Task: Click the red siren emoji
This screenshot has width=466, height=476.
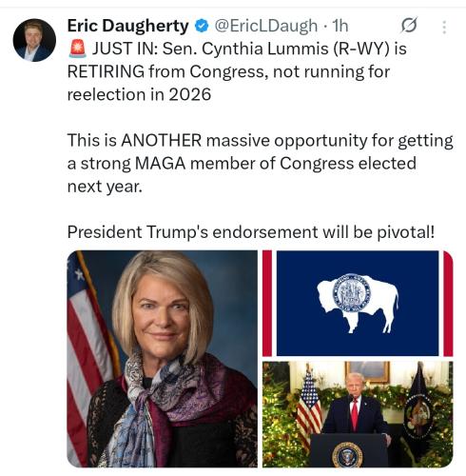Action: tap(77, 49)
